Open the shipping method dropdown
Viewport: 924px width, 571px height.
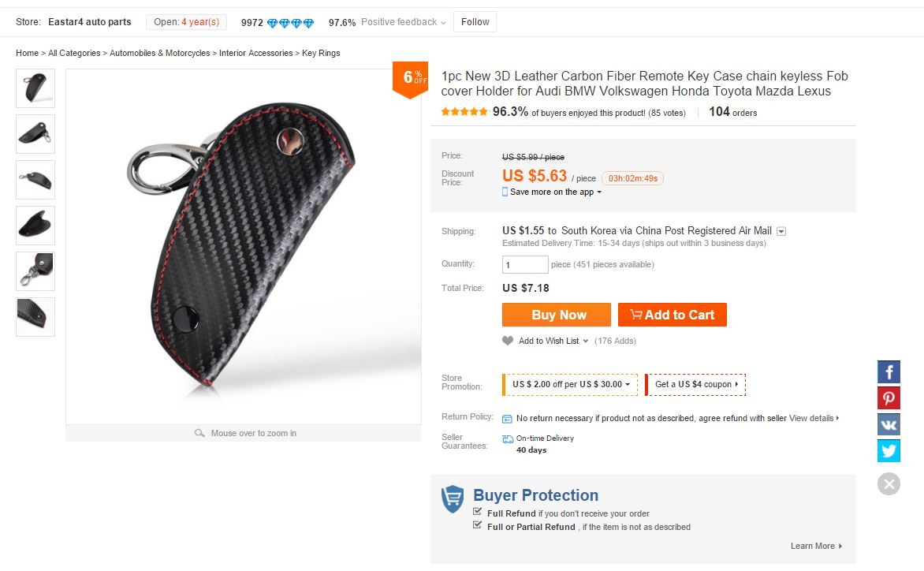coord(781,231)
